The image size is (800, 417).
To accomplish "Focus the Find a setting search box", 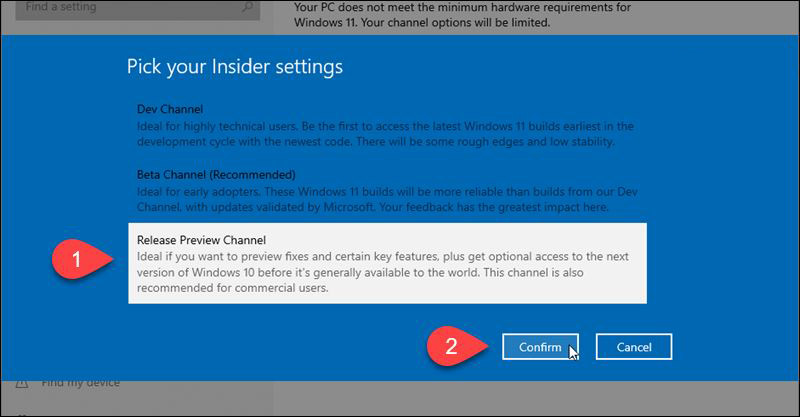I will pyautogui.click(x=120, y=8).
